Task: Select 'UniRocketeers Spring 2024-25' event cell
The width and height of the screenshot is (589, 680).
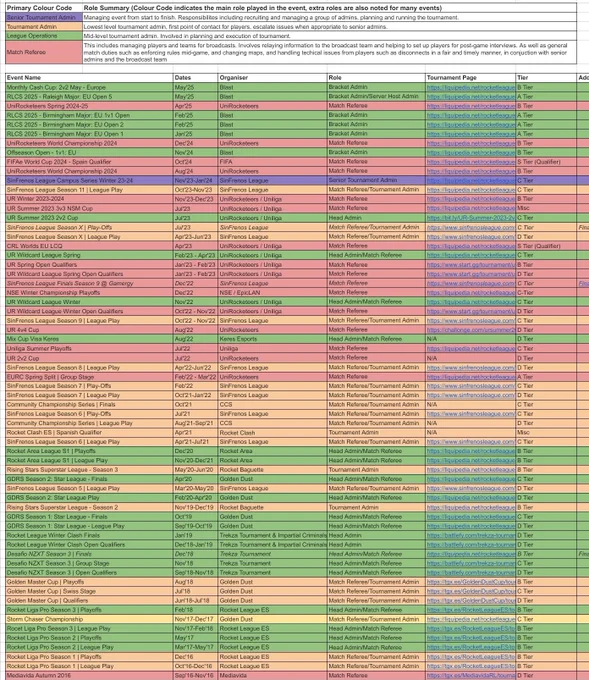Action: (x=89, y=106)
